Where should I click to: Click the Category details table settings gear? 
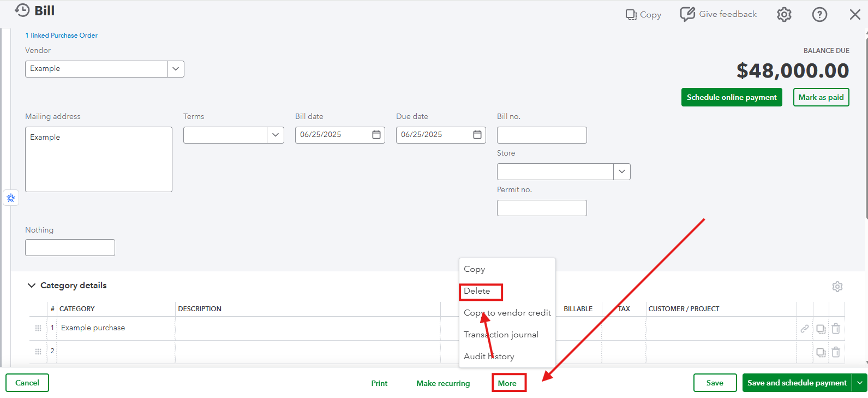(837, 287)
